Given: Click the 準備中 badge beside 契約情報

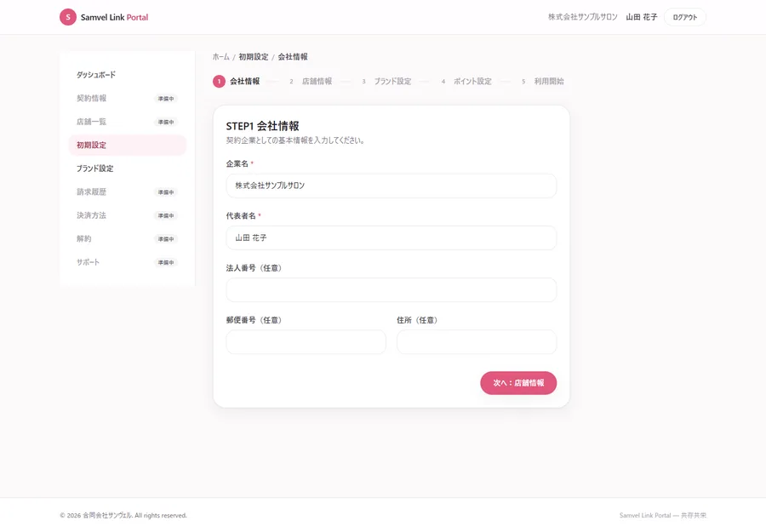Looking at the screenshot, I should coord(166,99).
